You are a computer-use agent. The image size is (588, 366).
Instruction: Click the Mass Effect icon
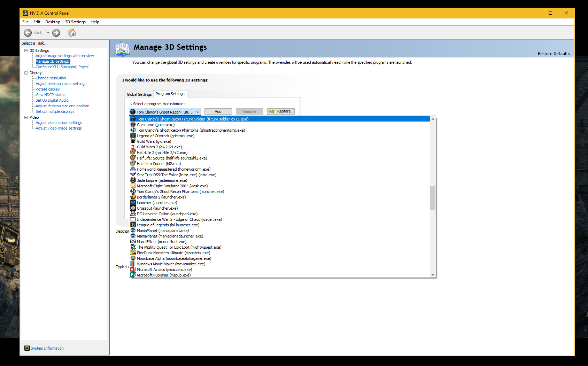tap(133, 242)
